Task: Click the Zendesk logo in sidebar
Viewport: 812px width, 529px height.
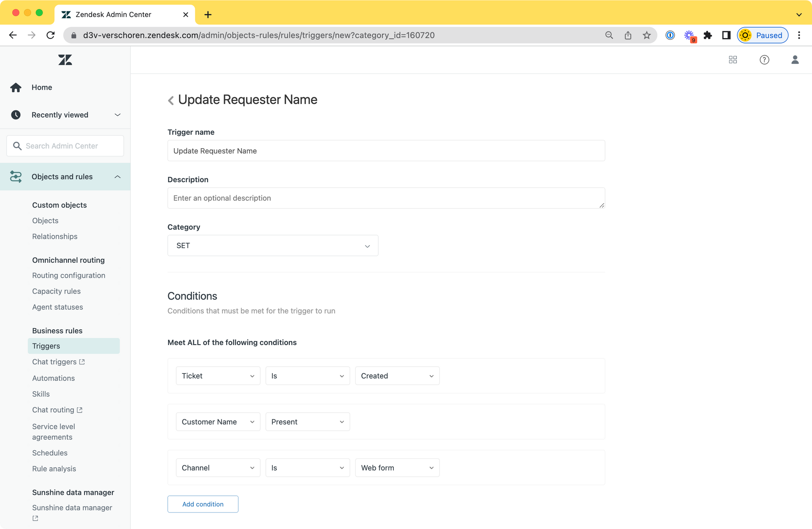Action: (65, 60)
